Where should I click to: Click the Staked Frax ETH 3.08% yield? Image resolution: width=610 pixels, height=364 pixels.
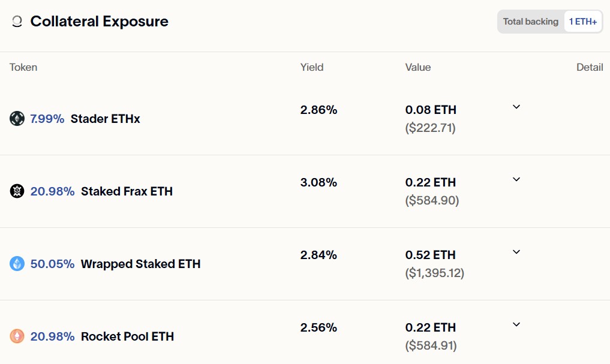point(318,182)
